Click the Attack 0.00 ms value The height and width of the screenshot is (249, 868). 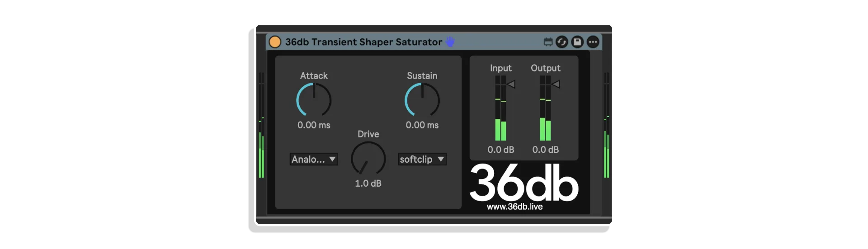click(314, 125)
